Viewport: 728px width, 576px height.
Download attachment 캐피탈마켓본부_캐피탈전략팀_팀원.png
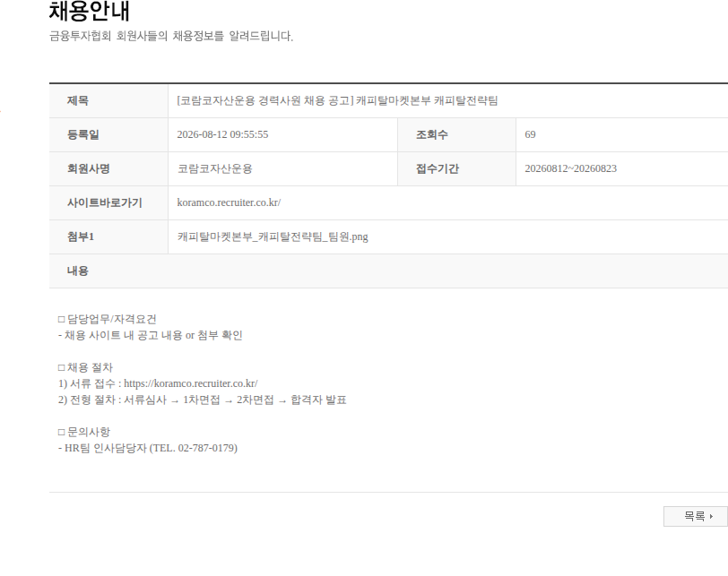tap(273, 237)
